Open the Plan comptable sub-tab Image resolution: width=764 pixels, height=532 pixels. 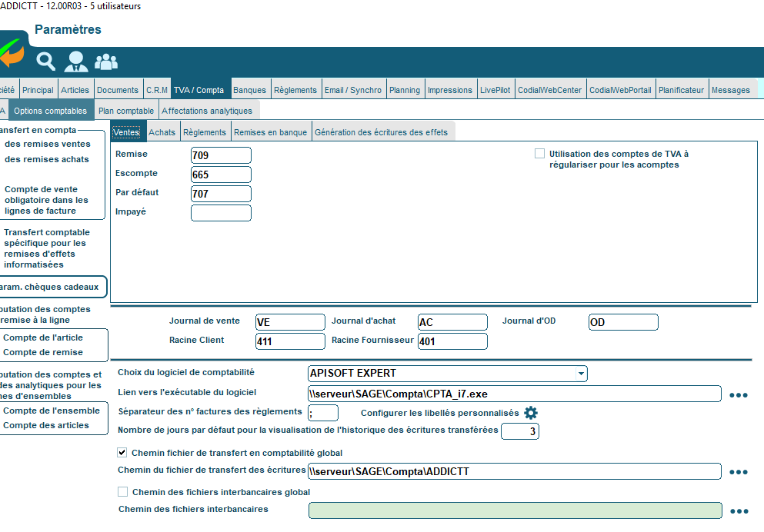(x=126, y=111)
